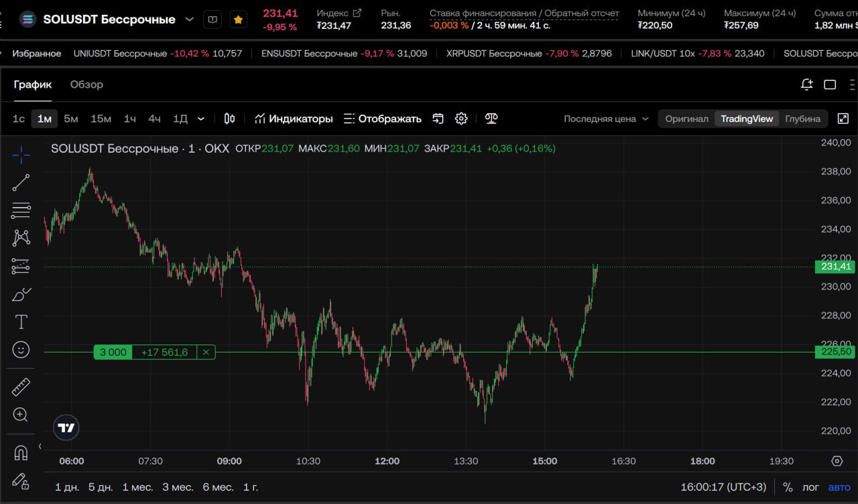Open the chart layout rectangle icon
Viewport: 858px width, 504px height.
(830, 84)
